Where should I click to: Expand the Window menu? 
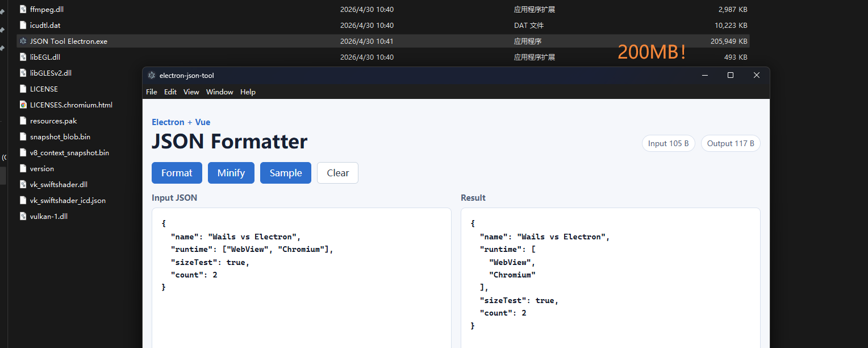(x=219, y=92)
